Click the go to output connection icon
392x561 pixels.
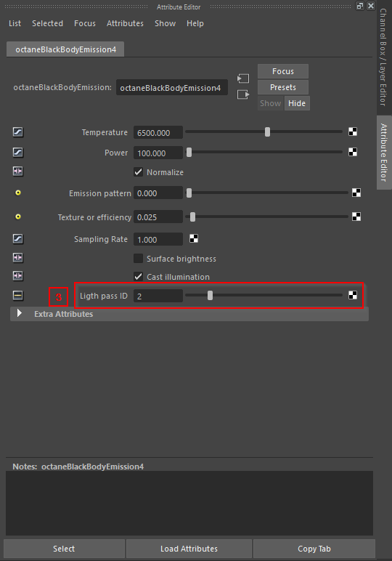tap(243, 94)
